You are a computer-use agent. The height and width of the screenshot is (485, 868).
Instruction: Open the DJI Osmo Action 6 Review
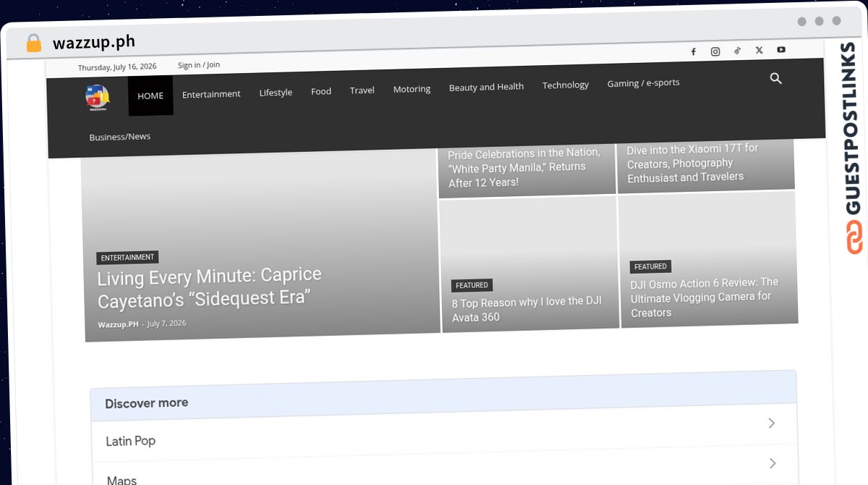point(705,298)
